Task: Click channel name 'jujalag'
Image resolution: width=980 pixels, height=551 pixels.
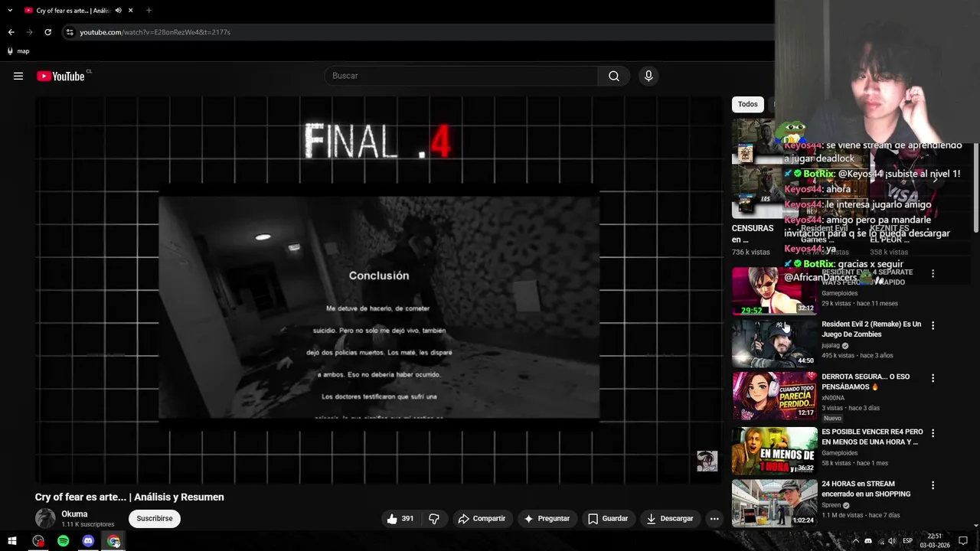Action: click(x=831, y=345)
